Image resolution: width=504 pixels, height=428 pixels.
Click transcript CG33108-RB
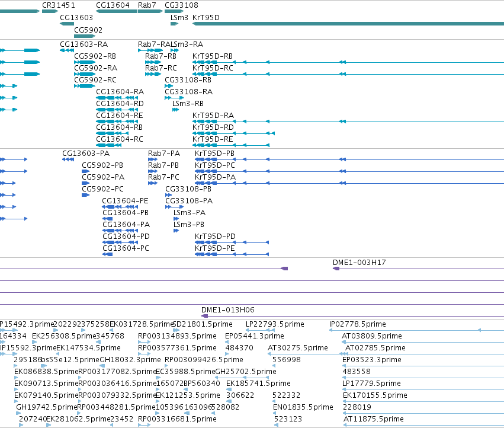(x=188, y=80)
